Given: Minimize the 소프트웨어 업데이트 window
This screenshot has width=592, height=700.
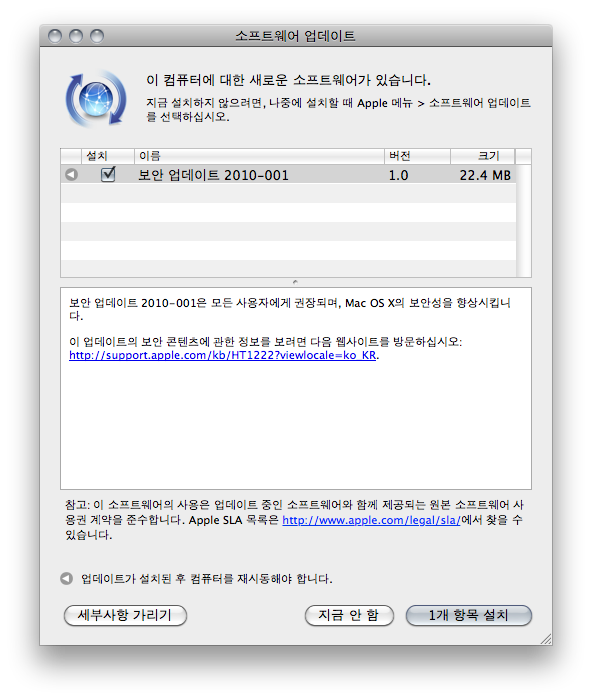Looking at the screenshot, I should pos(76,36).
